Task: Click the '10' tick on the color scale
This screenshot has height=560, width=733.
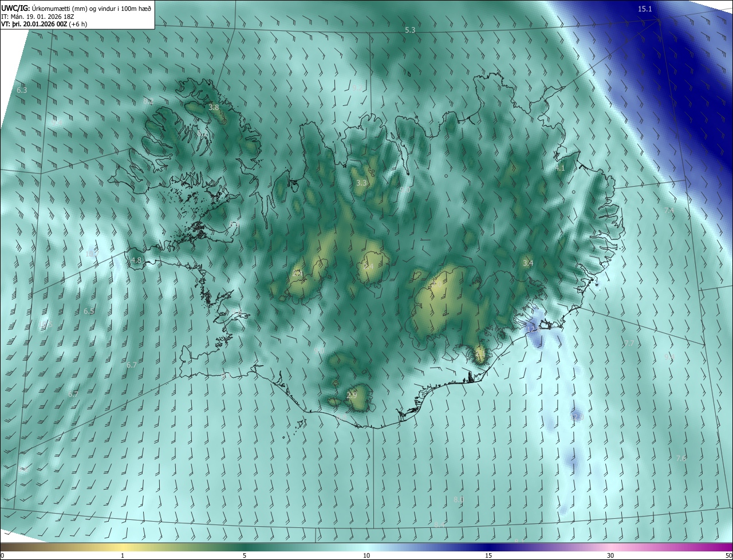Action: coord(366,555)
